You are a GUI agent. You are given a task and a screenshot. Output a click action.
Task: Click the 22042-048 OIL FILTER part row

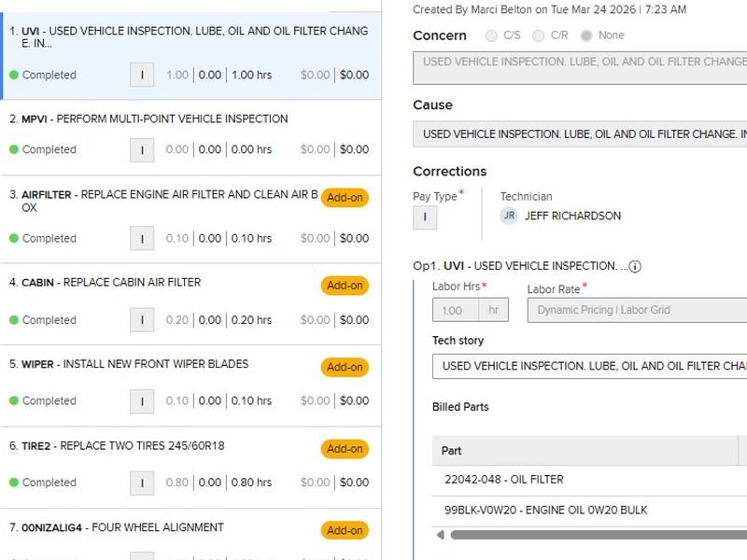tap(504, 480)
